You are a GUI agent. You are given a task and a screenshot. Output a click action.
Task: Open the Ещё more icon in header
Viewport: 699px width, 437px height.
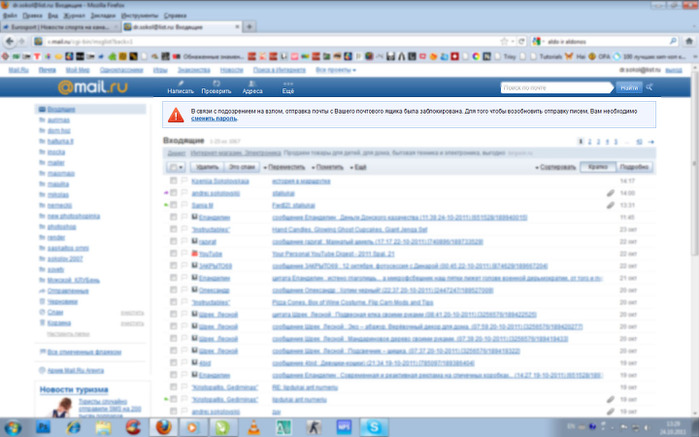tap(288, 83)
